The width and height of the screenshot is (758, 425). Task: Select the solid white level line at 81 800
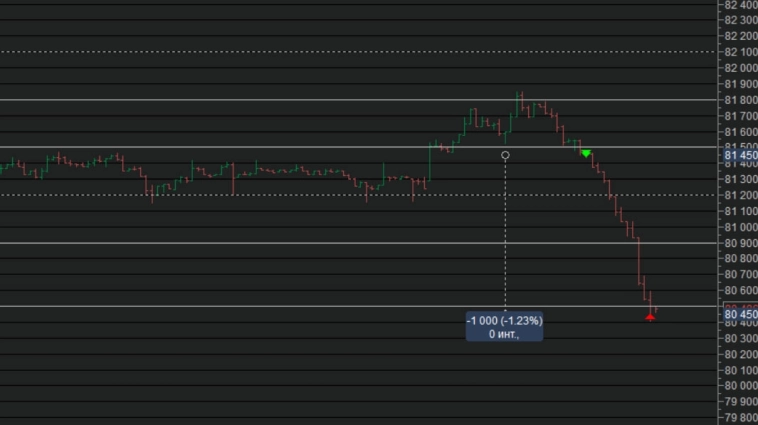[x=358, y=100]
